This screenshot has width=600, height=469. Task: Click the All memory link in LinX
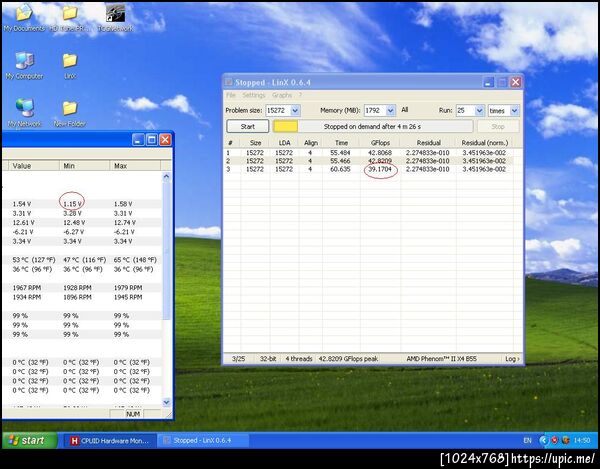404,110
